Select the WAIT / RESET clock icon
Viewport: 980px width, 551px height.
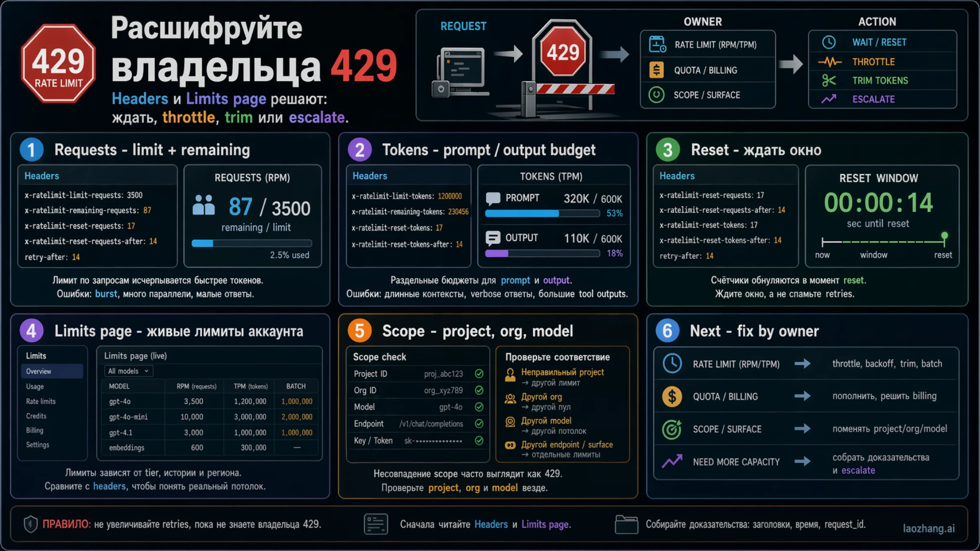tap(829, 42)
